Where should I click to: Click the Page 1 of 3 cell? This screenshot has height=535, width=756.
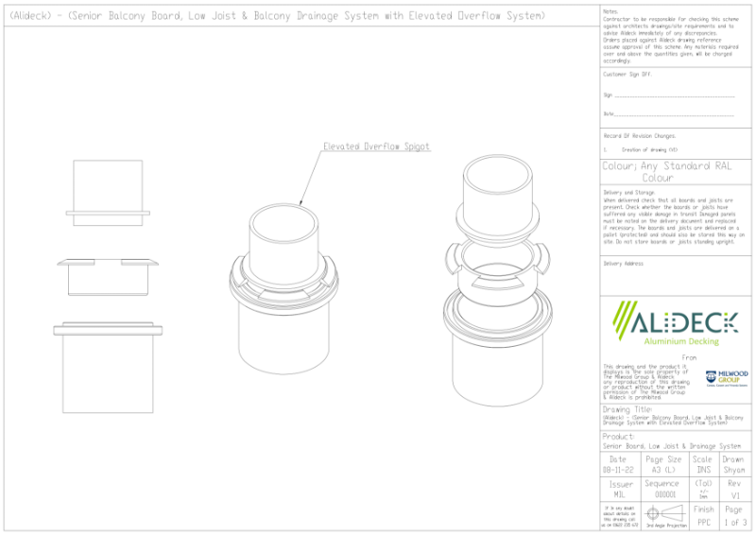click(734, 515)
